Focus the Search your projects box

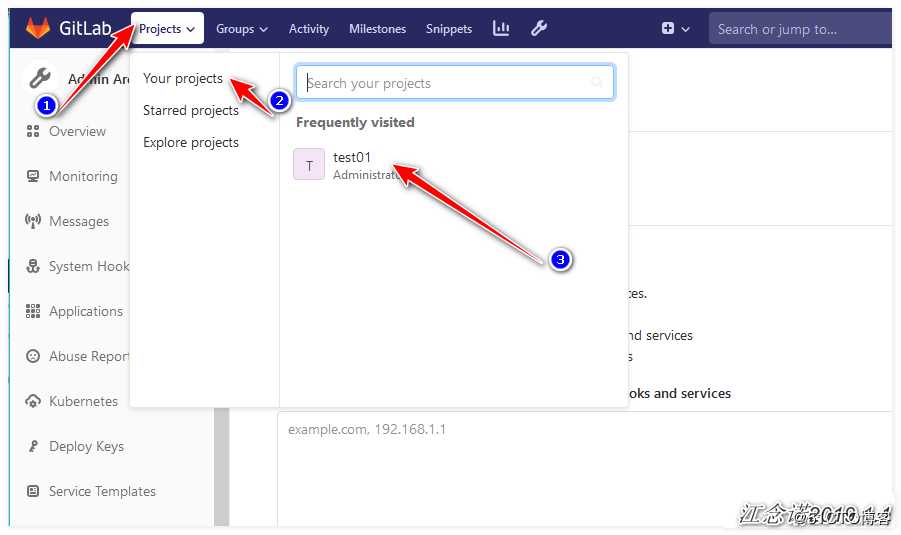coord(455,83)
